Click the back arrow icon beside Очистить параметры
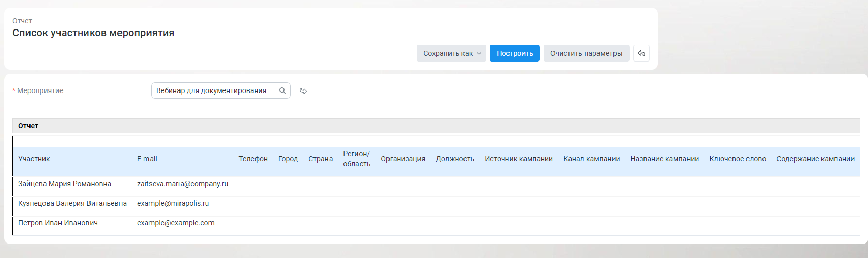Screen dimensions: 868x258 coord(641,53)
